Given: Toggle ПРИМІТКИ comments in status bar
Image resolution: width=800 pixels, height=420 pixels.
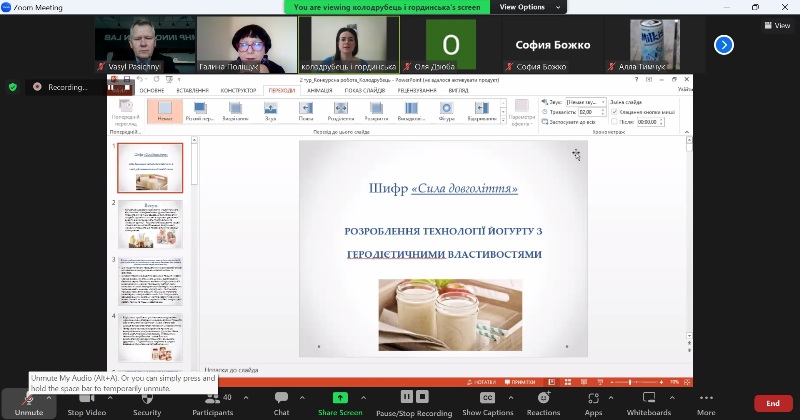Looking at the screenshot, I should pyautogui.click(x=519, y=382).
